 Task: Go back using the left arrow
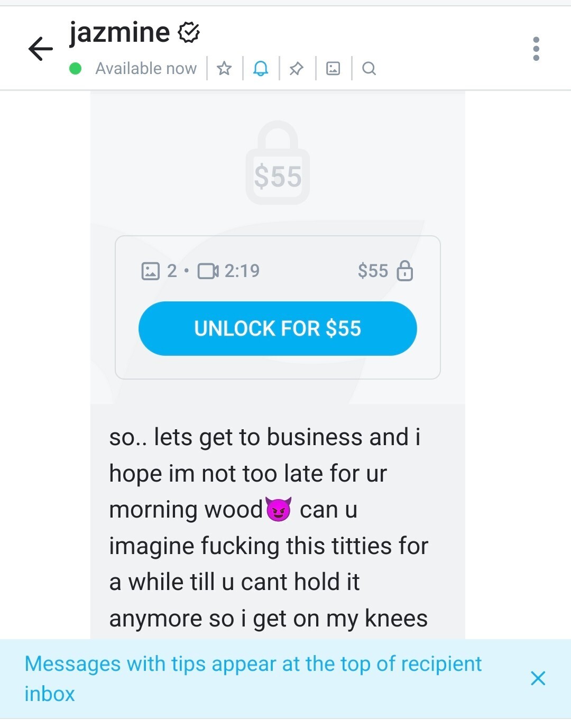[x=41, y=49]
